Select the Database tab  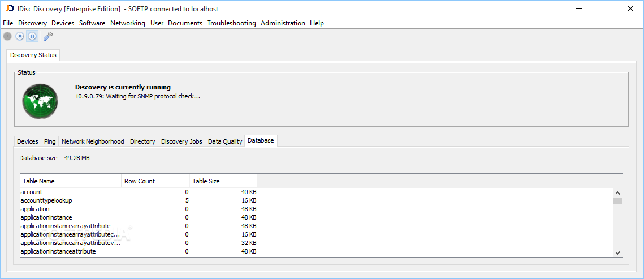pos(261,140)
